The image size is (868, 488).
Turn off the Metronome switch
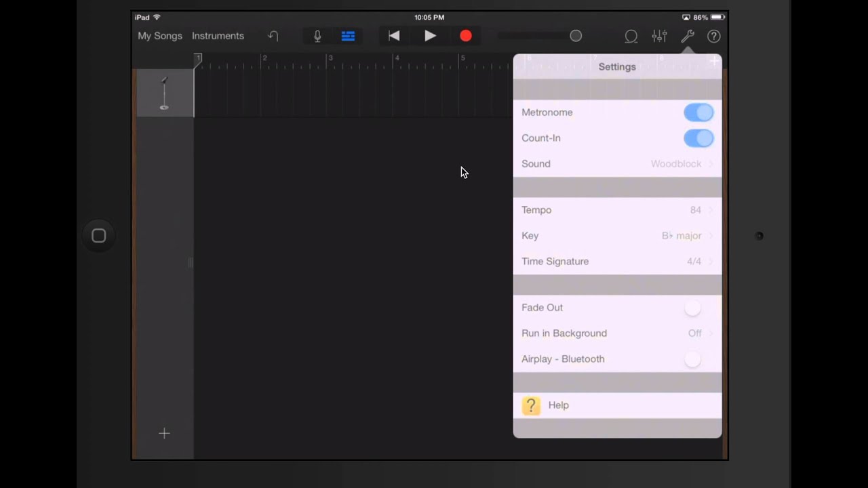698,113
